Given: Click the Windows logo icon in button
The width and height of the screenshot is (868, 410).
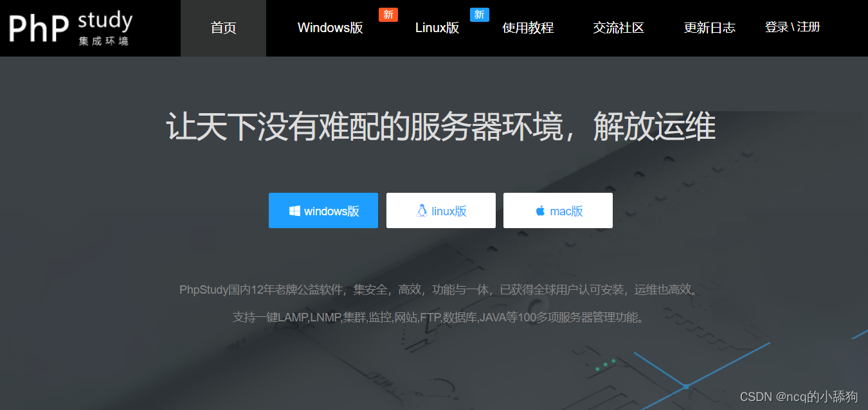Looking at the screenshot, I should click(x=294, y=211).
